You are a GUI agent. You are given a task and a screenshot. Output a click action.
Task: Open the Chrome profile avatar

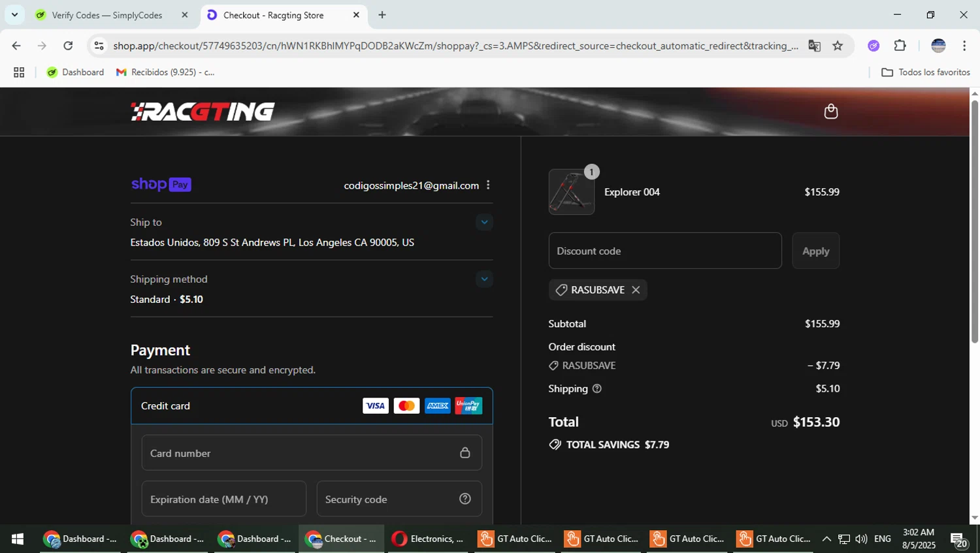(x=938, y=46)
